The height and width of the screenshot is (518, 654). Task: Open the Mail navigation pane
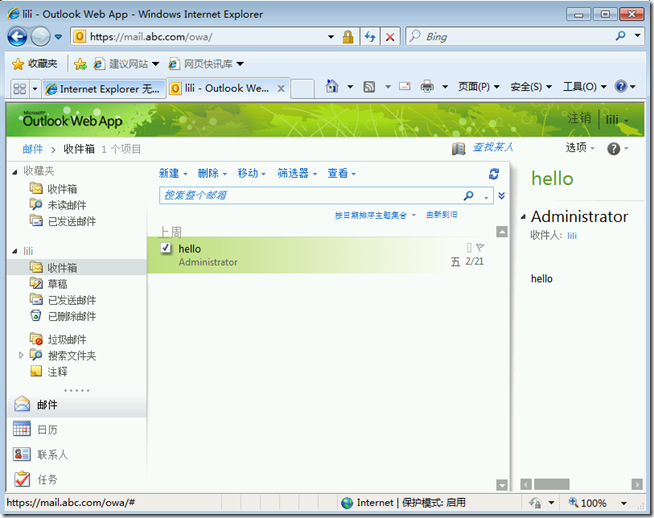pos(77,405)
